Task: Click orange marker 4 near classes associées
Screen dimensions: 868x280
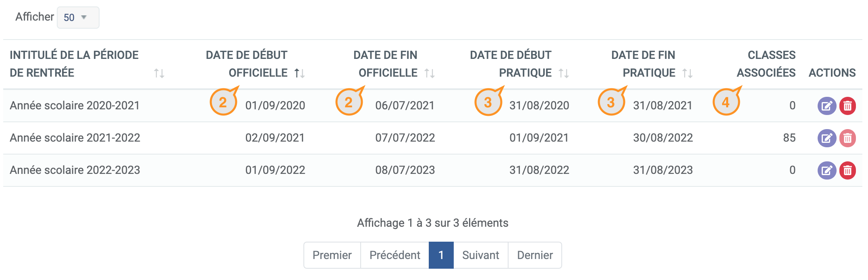Action: coord(727,102)
